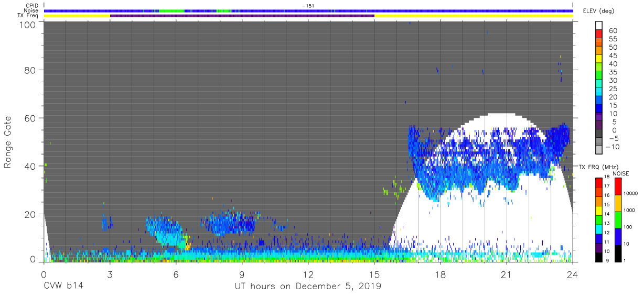Select the green 100–1000 segment of NOISE colorbar
This screenshot has width=644, height=297.
[x=618, y=219]
